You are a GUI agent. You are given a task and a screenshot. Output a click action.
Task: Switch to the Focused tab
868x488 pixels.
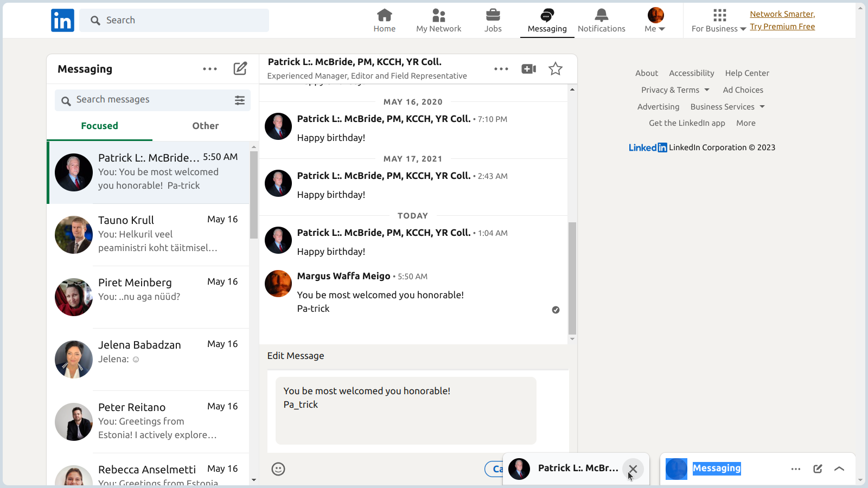(99, 126)
